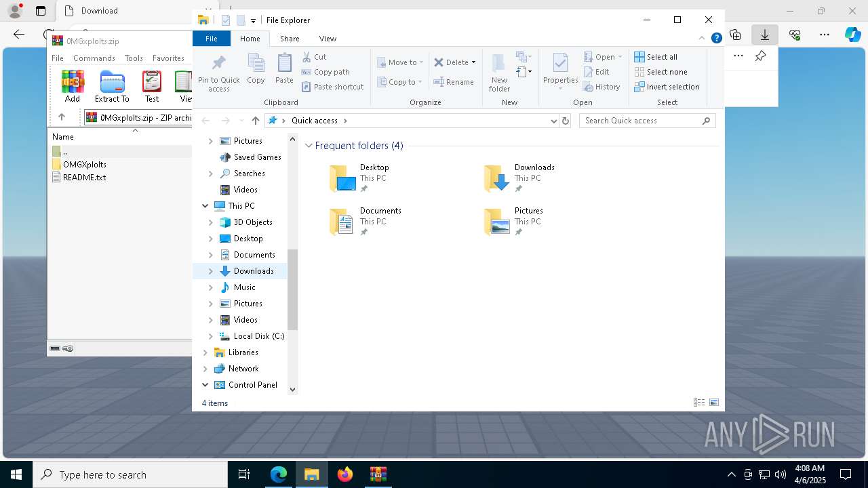Expand Libraries tree node
The height and width of the screenshot is (488, 868).
point(205,352)
